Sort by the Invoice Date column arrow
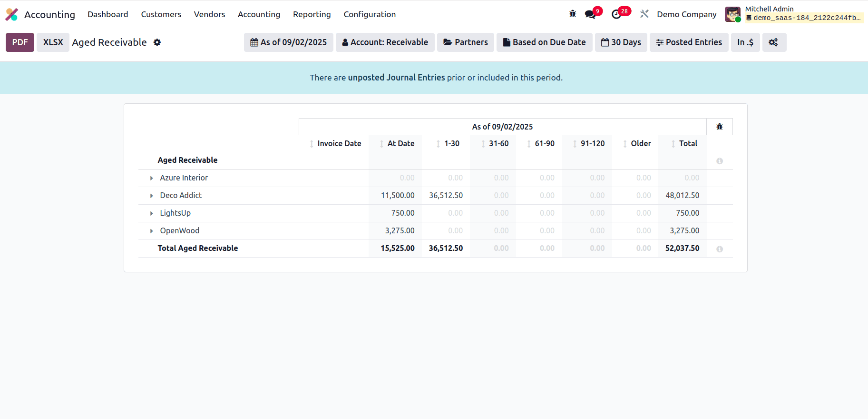Screen dimensions: 868x419 [x=312, y=144]
